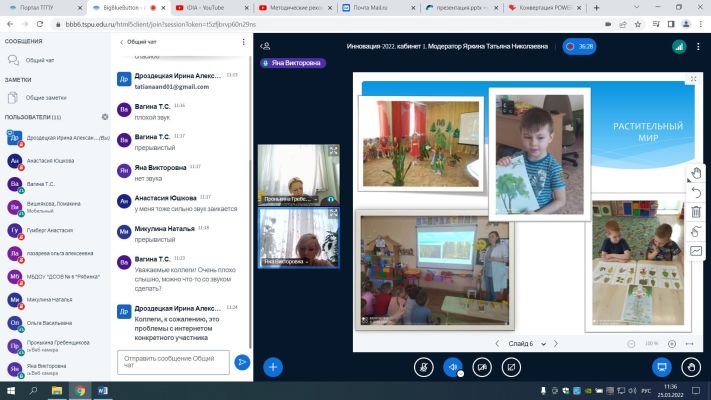Toggle microphone mute button
Viewport: 711px width, 400px height.
coord(424,367)
